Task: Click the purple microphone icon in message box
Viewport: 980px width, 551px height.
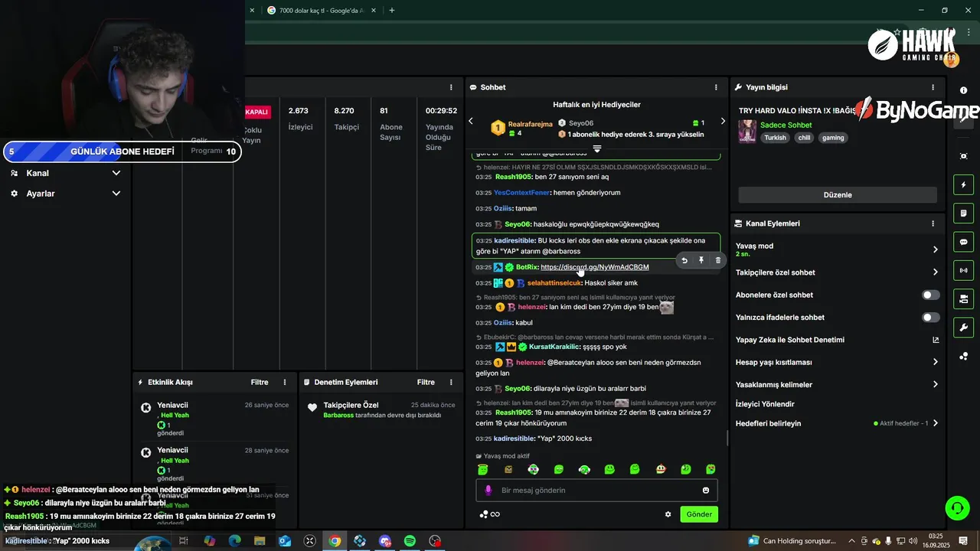Action: (488, 490)
